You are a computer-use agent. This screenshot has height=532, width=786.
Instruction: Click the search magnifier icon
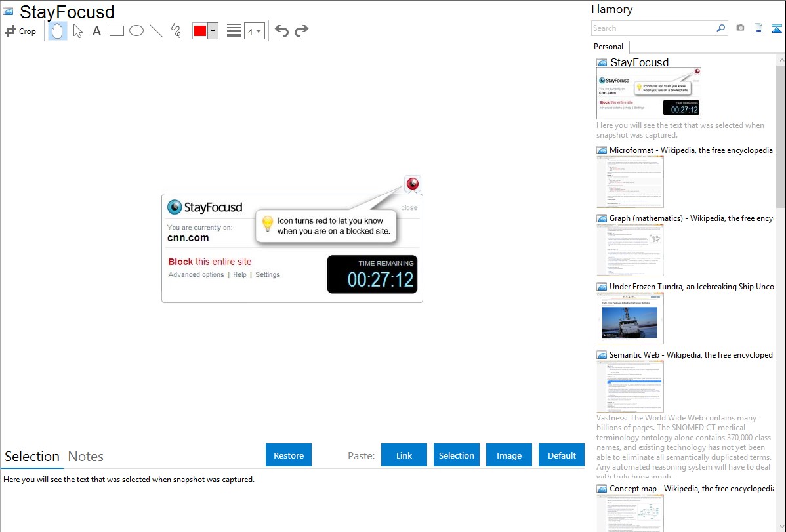point(721,28)
